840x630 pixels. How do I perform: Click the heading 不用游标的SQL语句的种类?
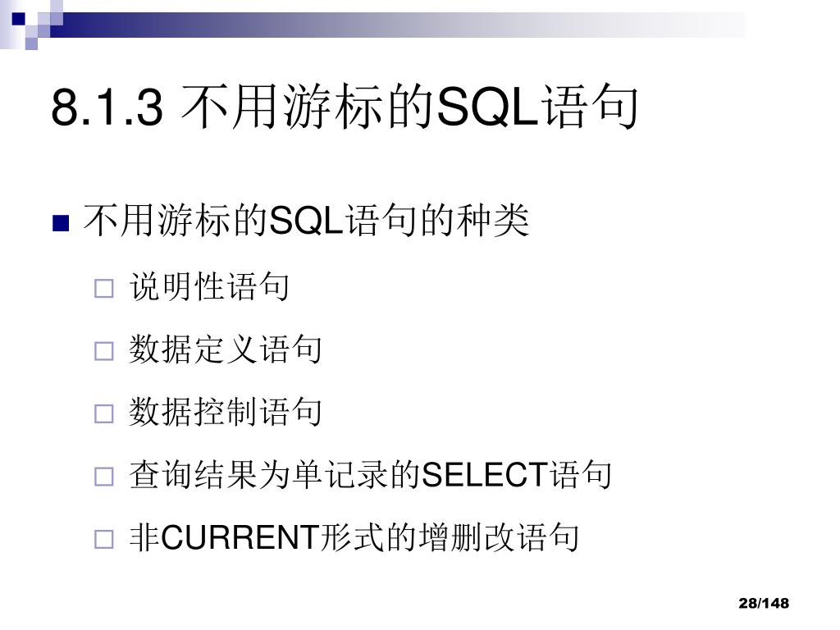(307, 220)
